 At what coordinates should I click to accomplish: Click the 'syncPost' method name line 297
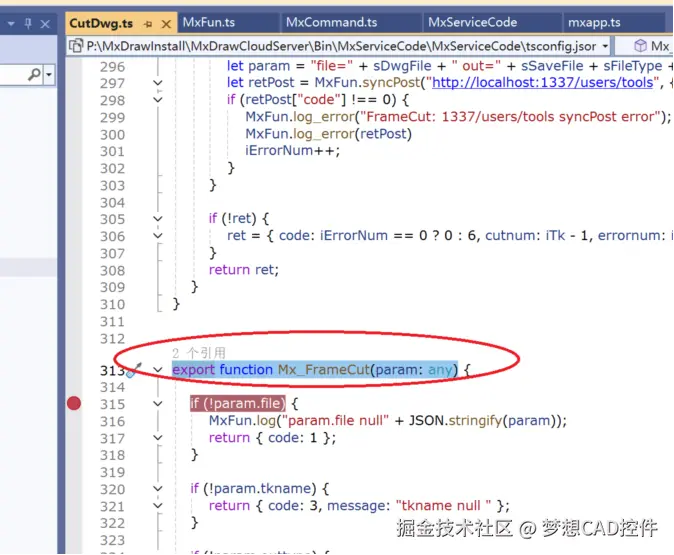391,82
